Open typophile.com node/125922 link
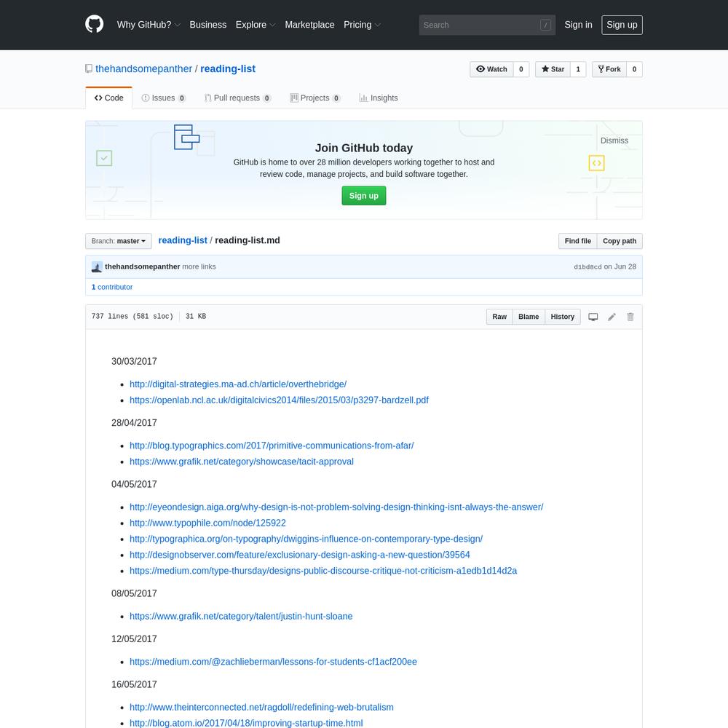728x728 pixels. coord(207,523)
